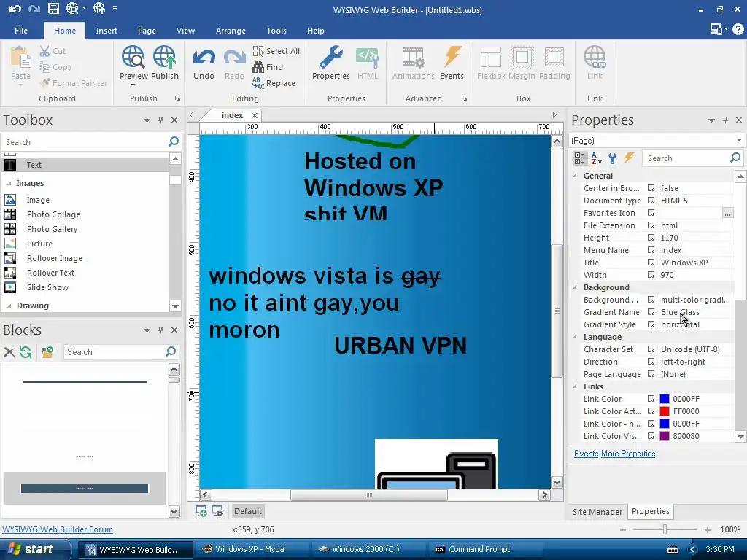Open Events lightning bolt icon
The width and height of the screenshot is (747, 560).
tap(452, 58)
